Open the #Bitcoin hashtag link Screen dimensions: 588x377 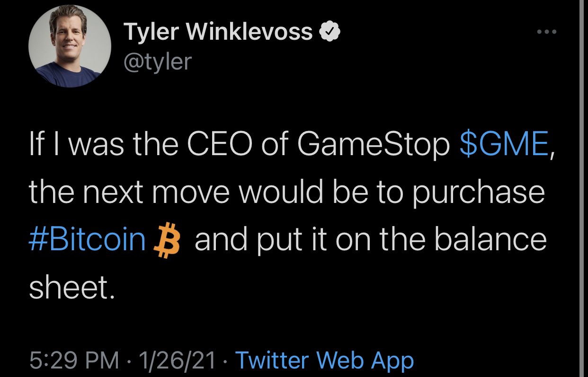tap(87, 240)
